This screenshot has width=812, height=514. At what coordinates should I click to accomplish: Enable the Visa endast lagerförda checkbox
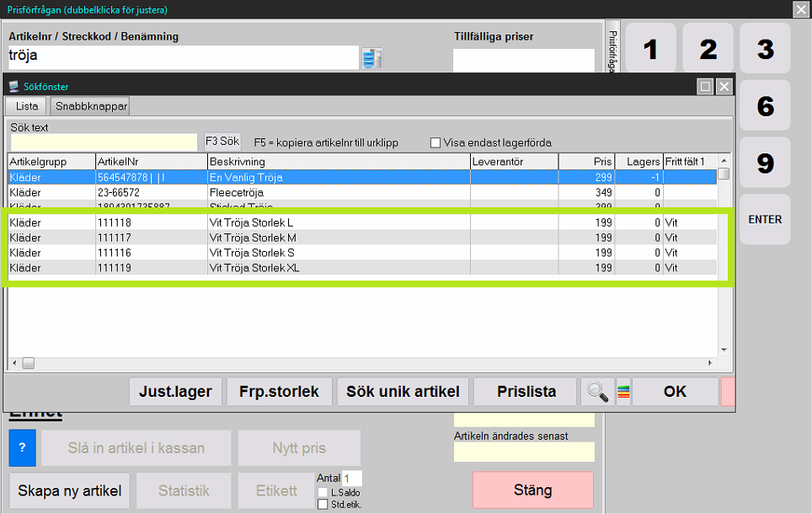click(436, 142)
